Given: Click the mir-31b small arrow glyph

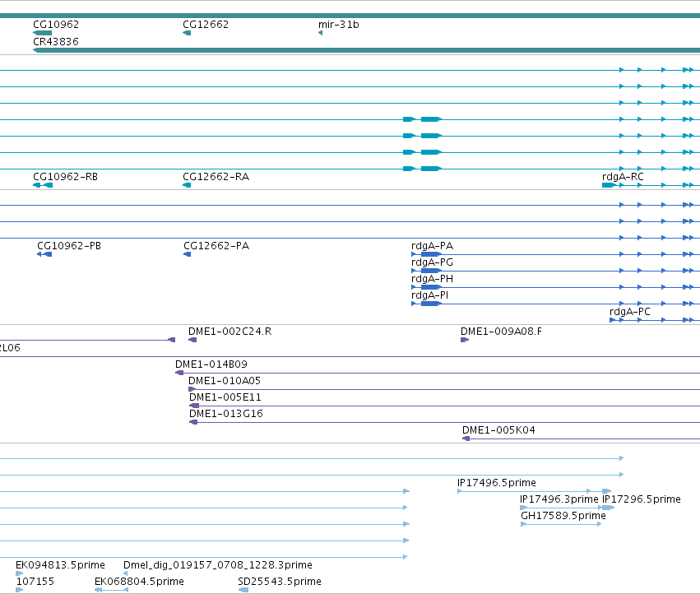Looking at the screenshot, I should pyautogui.click(x=320, y=33).
